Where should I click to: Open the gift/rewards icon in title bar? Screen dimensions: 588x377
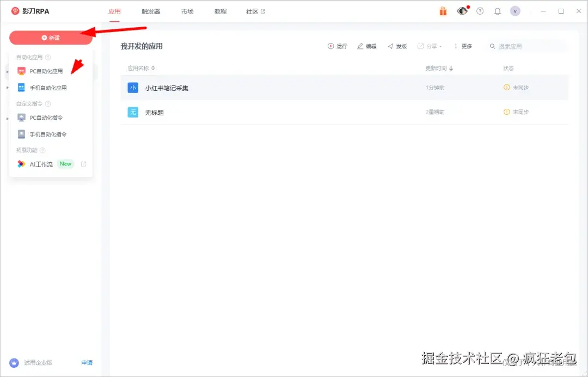443,10
